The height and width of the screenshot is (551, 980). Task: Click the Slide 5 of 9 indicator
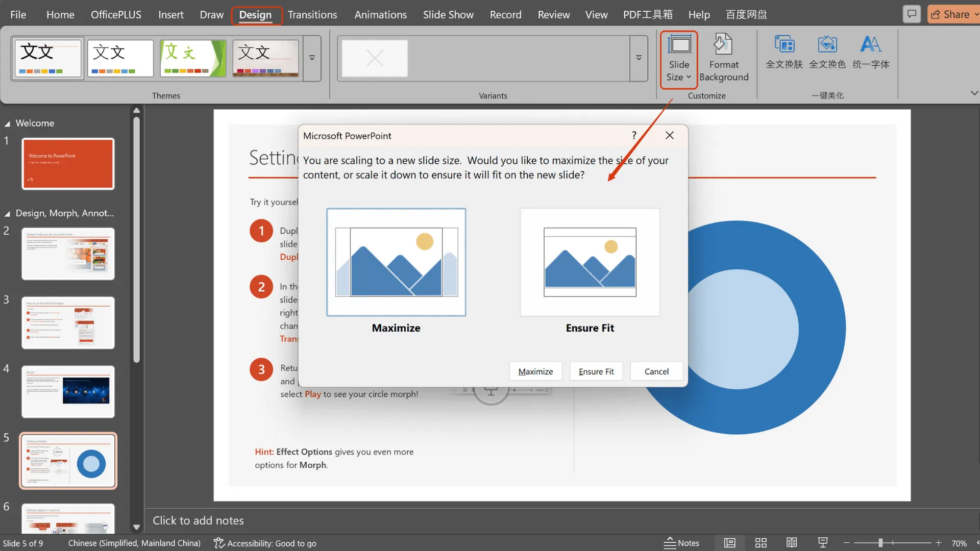(23, 543)
